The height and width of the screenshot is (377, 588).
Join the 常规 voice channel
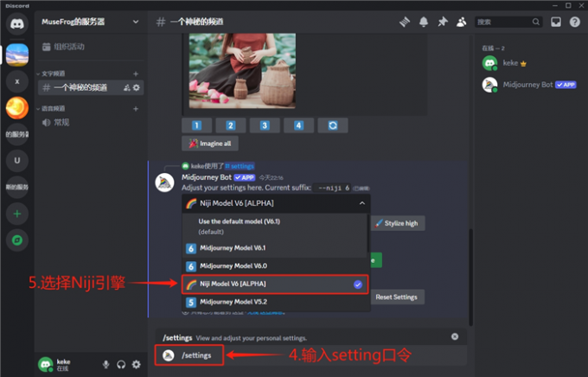90,123
